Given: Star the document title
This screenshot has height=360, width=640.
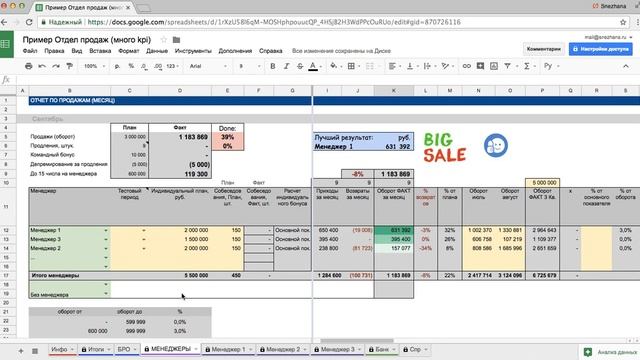Looking at the screenshot, I should pyautogui.click(x=164, y=40).
